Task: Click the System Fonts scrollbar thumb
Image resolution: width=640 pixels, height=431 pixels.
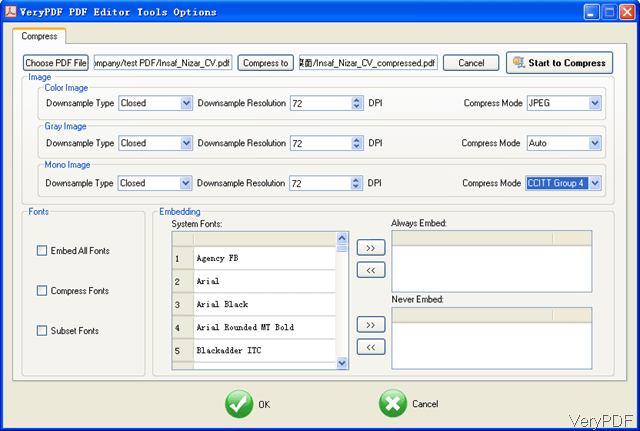Action: [342, 248]
